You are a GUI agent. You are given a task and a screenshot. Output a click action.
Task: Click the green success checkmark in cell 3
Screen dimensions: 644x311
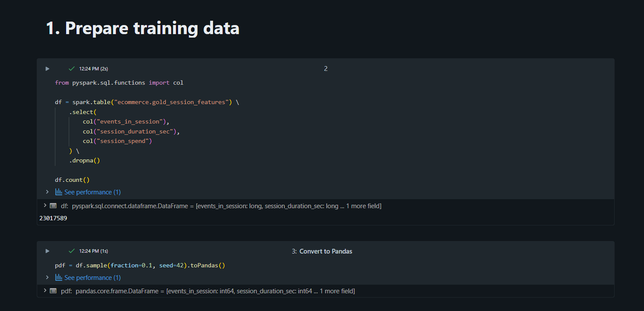click(x=71, y=251)
